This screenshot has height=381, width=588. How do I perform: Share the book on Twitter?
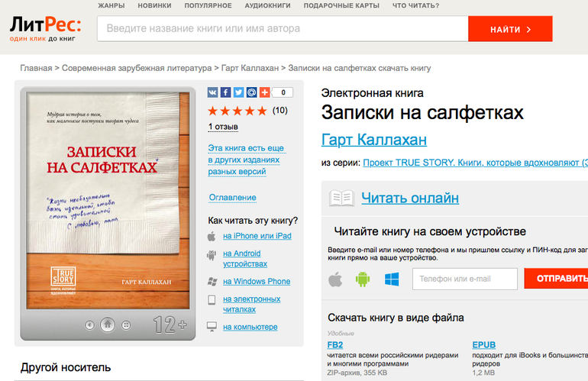(238, 92)
